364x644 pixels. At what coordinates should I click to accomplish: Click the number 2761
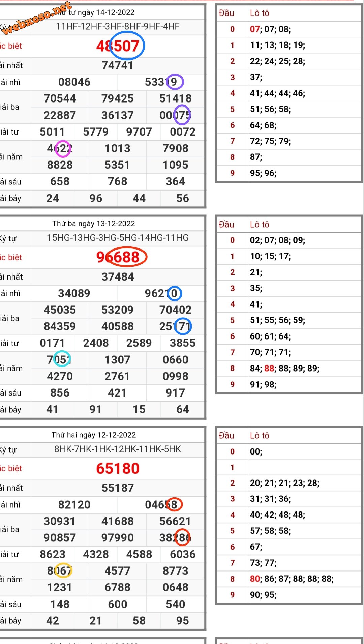click(x=117, y=376)
